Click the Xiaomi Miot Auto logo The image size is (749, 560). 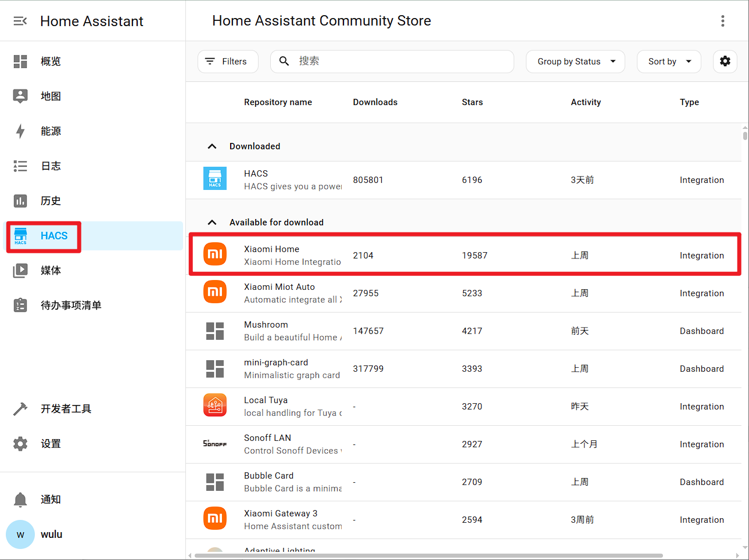(x=215, y=292)
